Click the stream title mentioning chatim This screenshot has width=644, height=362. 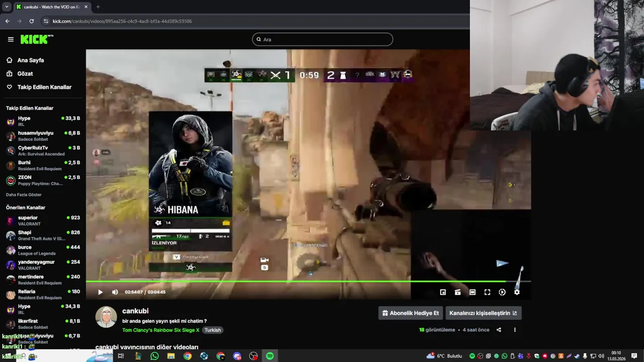click(x=165, y=321)
